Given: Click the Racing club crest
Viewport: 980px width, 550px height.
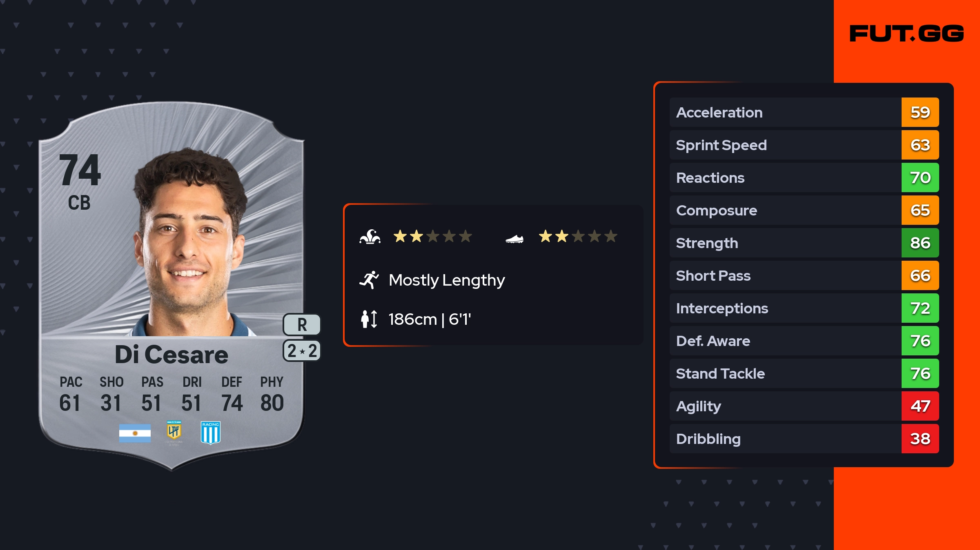Looking at the screenshot, I should click(x=211, y=432).
